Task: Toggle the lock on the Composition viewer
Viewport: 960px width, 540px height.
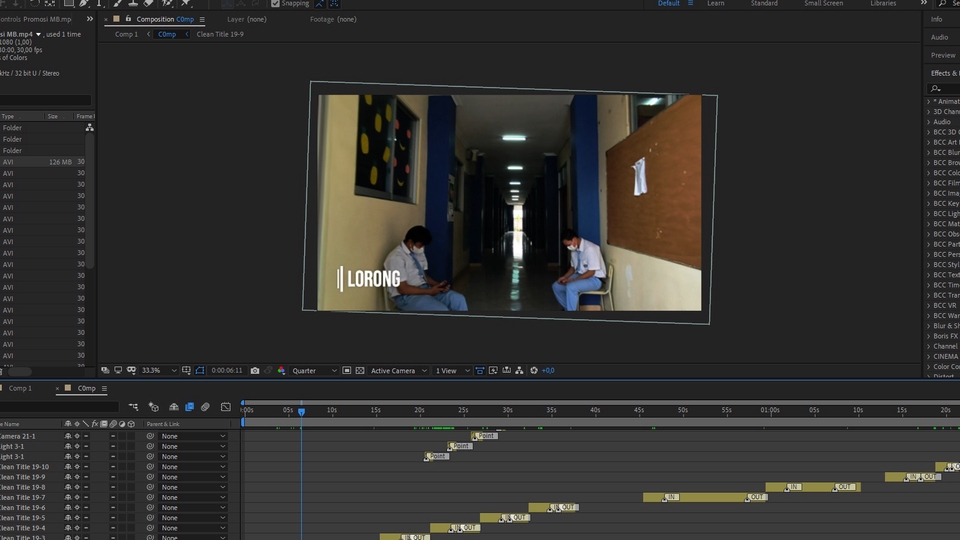Action: 128,19
